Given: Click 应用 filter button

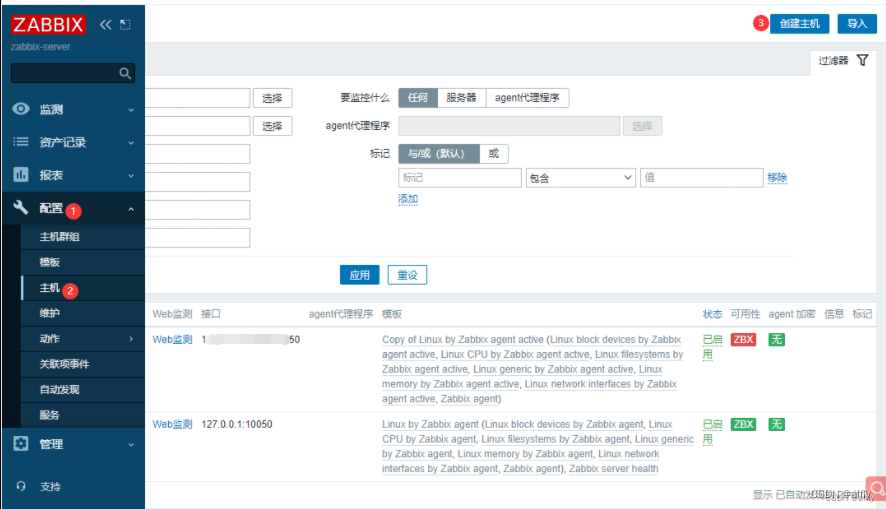Looking at the screenshot, I should tap(359, 275).
